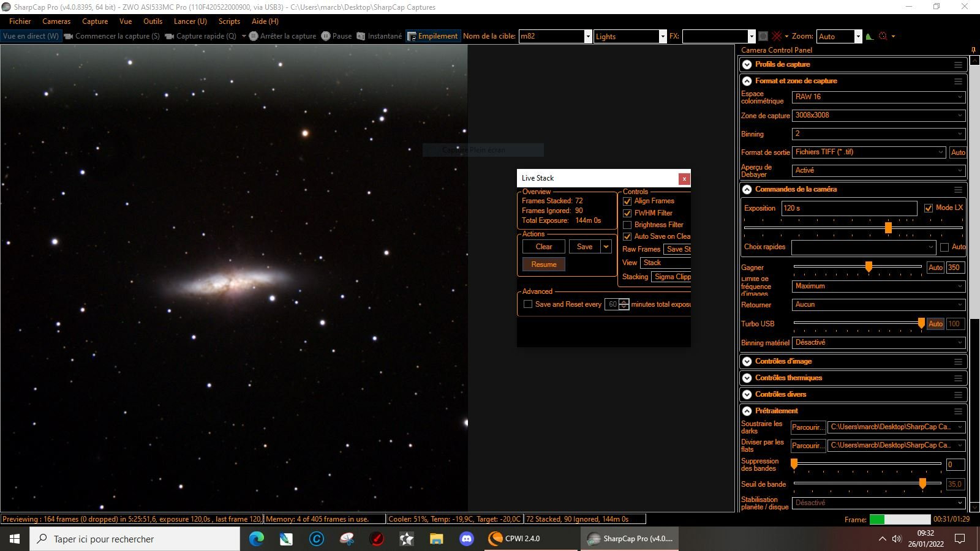Click the red reticule crosshair icon

pos(777,36)
